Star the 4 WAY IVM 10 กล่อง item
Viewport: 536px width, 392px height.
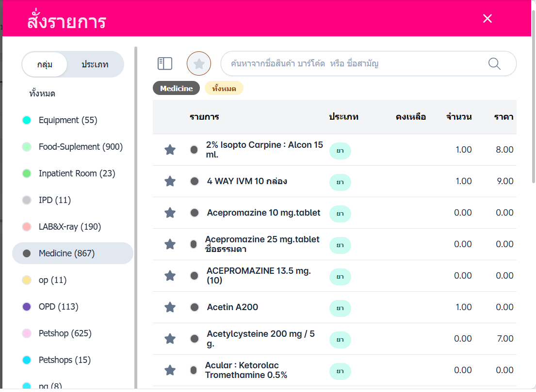[x=170, y=181]
